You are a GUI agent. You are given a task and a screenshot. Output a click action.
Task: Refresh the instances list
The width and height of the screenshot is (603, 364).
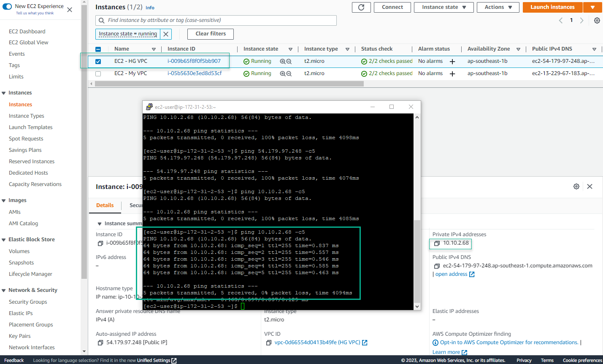tap(361, 7)
